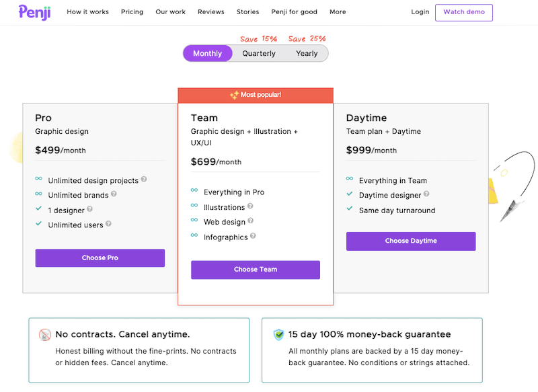538x392 pixels.
Task: Click the 'Save 25%' label
Action: pos(307,39)
